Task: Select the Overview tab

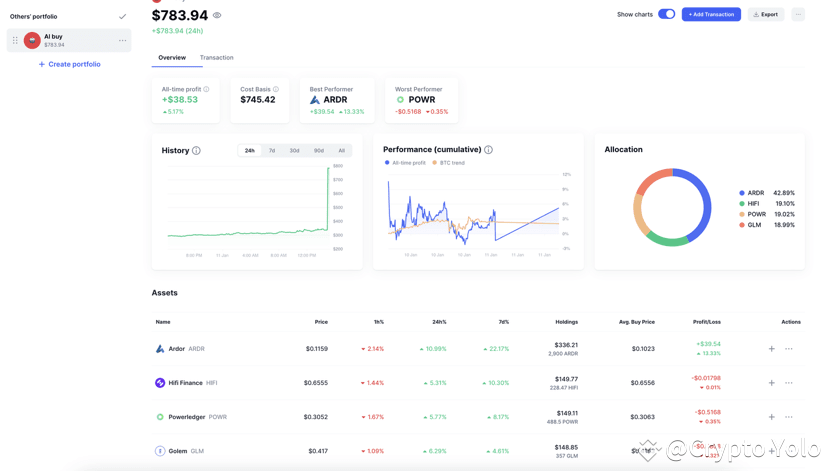Action: click(x=172, y=58)
